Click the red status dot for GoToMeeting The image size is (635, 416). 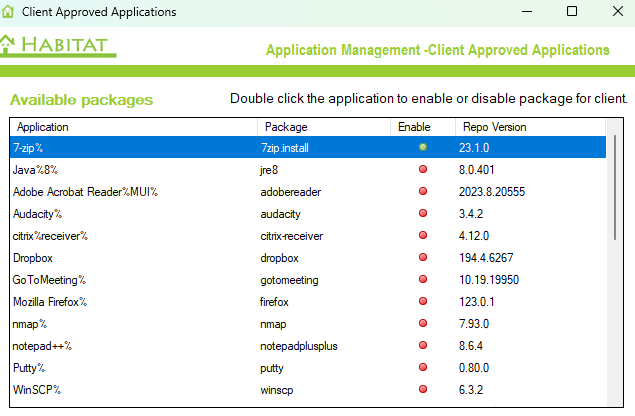pos(422,279)
